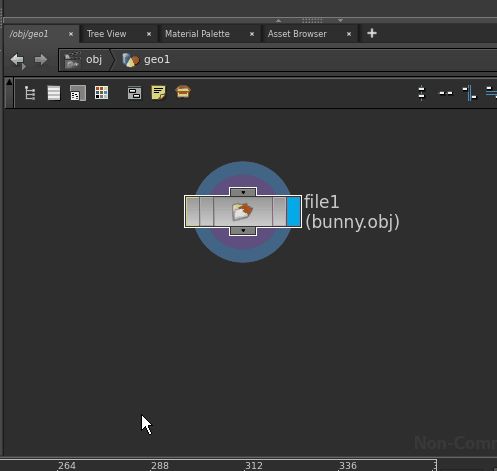Click the file1 node input connector arrow
This screenshot has height=471, width=497.
[x=243, y=192]
